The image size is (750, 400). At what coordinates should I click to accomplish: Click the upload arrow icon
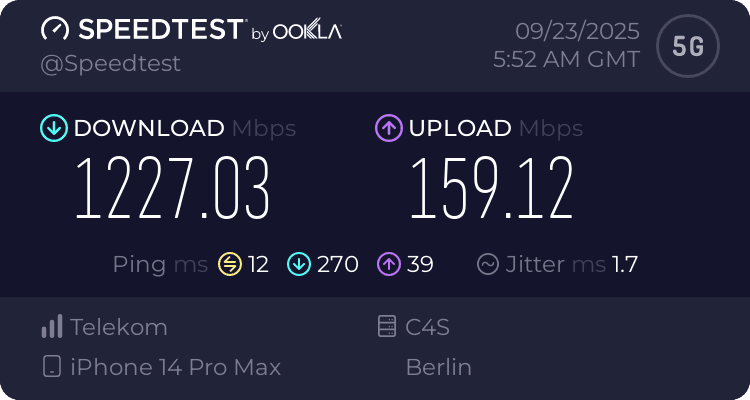point(388,128)
